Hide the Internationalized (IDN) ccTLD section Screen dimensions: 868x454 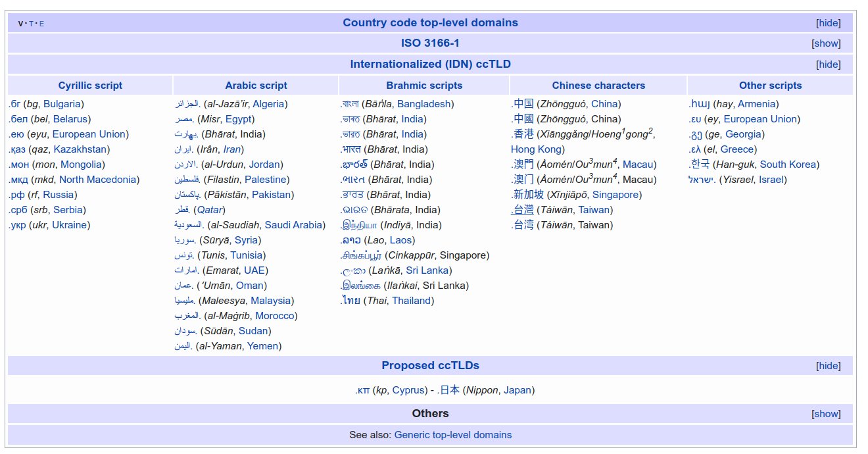pos(828,64)
